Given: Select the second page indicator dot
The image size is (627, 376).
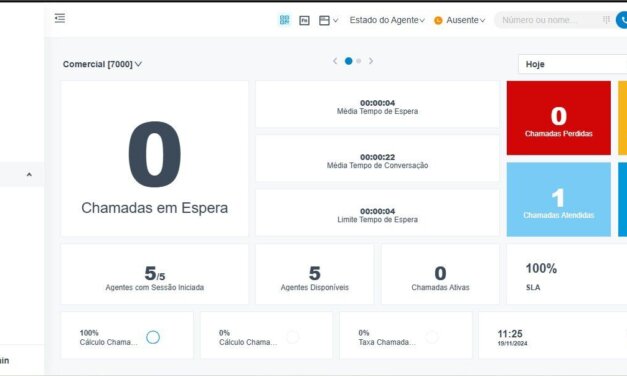Looking at the screenshot, I should click(x=359, y=61).
